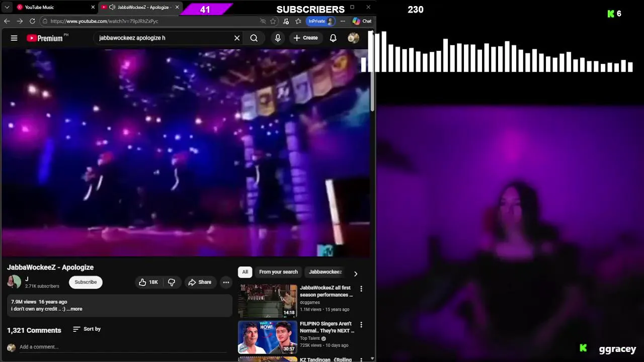Open the Top Talent channel link
The width and height of the screenshot is (644, 362).
point(310,338)
